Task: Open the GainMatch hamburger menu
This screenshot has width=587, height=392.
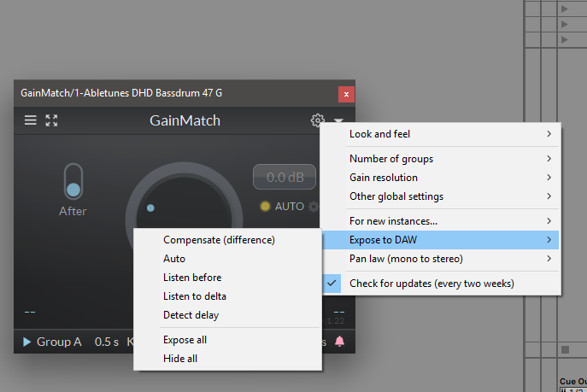Action: 31,120
